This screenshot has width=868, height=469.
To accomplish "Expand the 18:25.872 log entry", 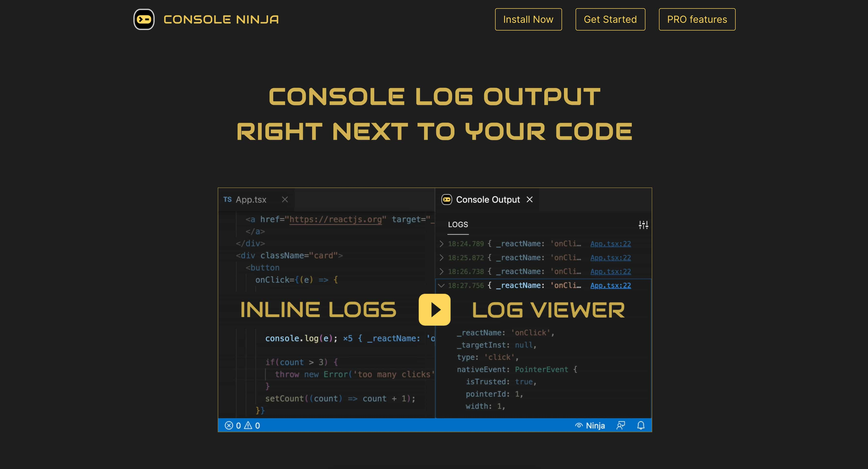I will 442,258.
